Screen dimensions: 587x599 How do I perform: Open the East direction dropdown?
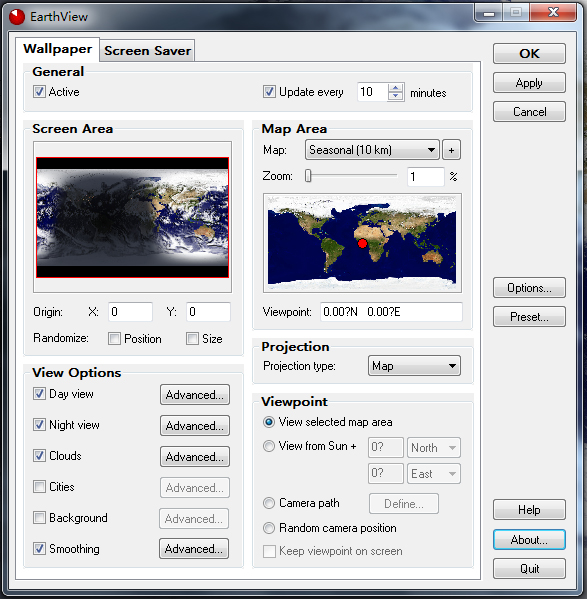pos(434,474)
